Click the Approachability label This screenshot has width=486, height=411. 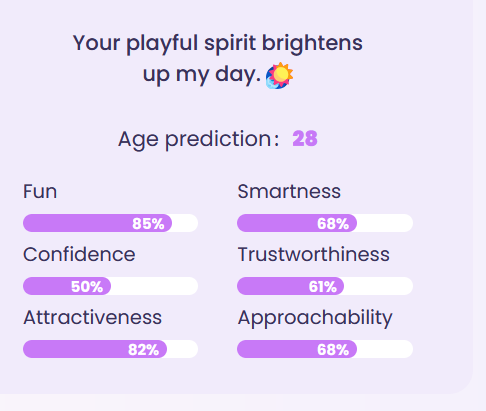315,319
